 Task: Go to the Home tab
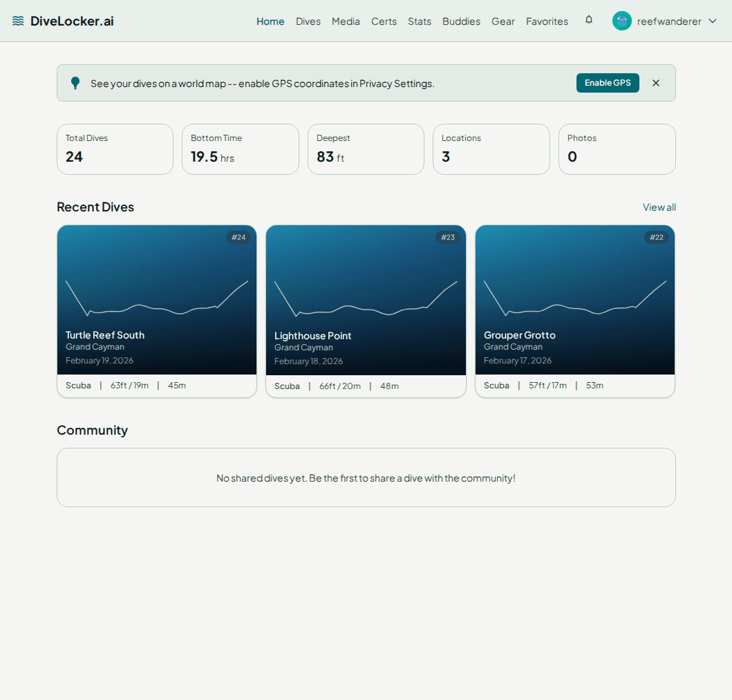(270, 21)
